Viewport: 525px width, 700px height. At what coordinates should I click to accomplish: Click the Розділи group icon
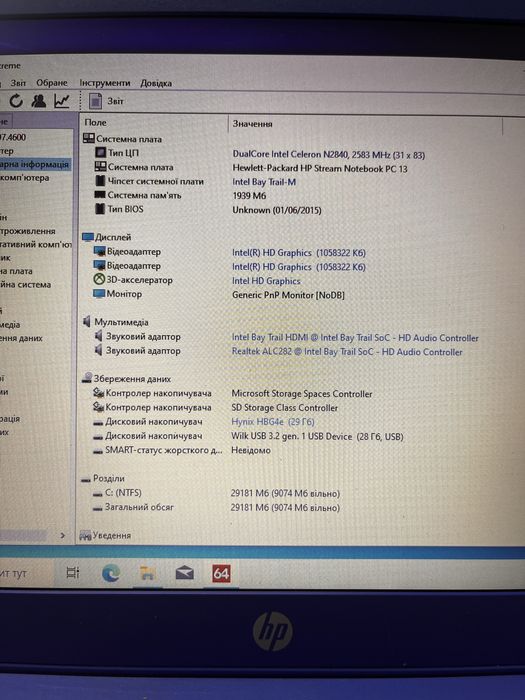tap(86, 479)
